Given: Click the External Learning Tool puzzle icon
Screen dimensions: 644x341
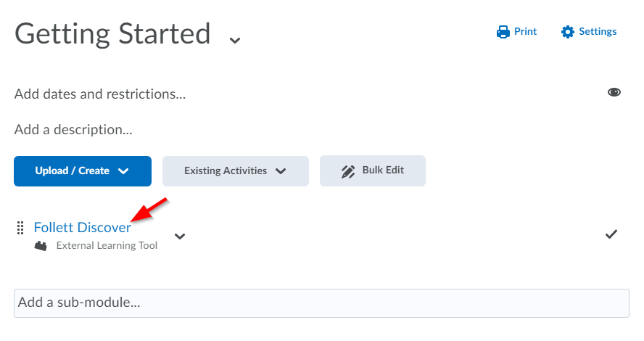Looking at the screenshot, I should coord(41,246).
